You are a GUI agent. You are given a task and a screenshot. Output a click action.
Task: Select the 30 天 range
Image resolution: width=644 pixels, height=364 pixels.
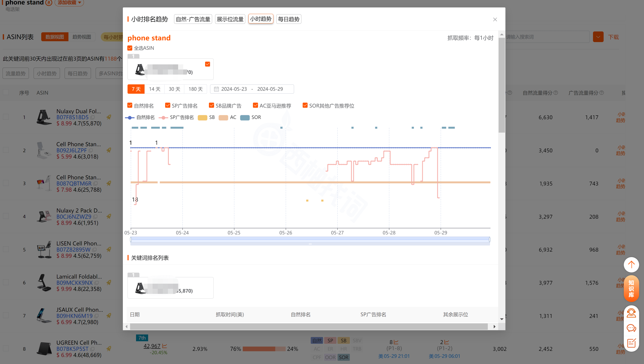tap(174, 89)
